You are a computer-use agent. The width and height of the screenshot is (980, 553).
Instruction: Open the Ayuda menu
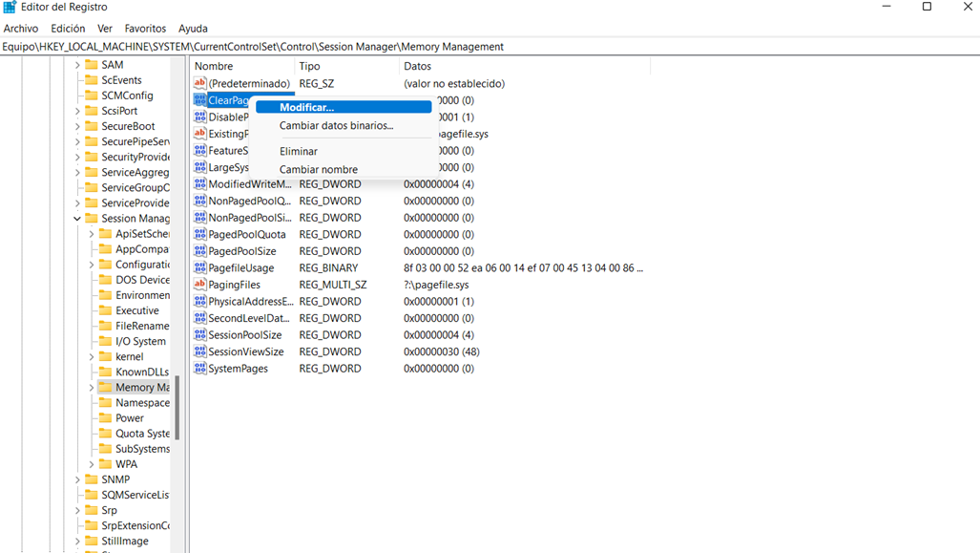[x=193, y=28]
